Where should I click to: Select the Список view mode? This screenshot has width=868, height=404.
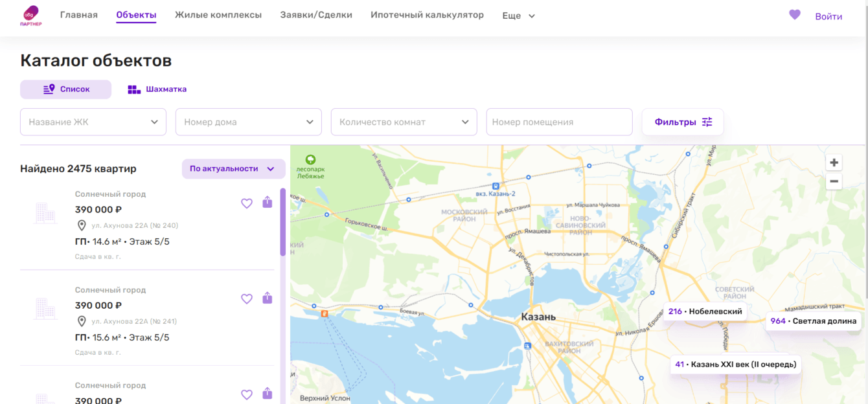click(x=66, y=89)
